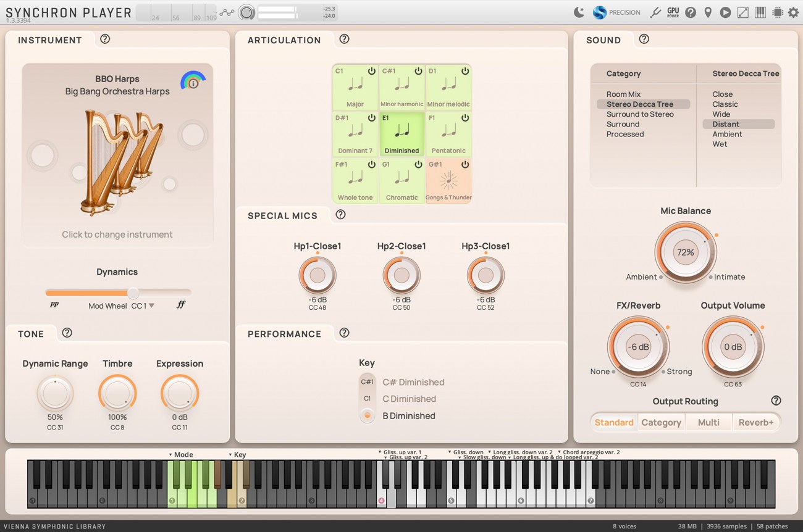The image size is (803, 532).
Task: Click the Mic Balance 72% knob
Action: (x=685, y=252)
